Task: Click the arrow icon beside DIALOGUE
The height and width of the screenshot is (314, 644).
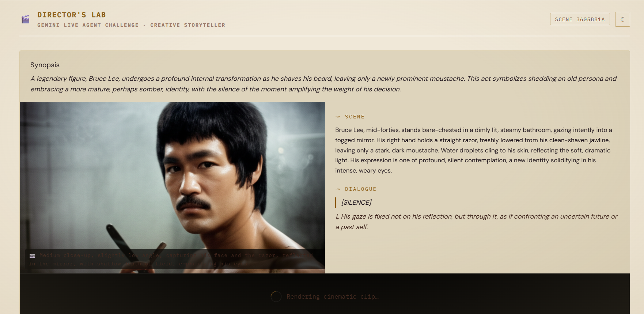Action: click(x=338, y=189)
